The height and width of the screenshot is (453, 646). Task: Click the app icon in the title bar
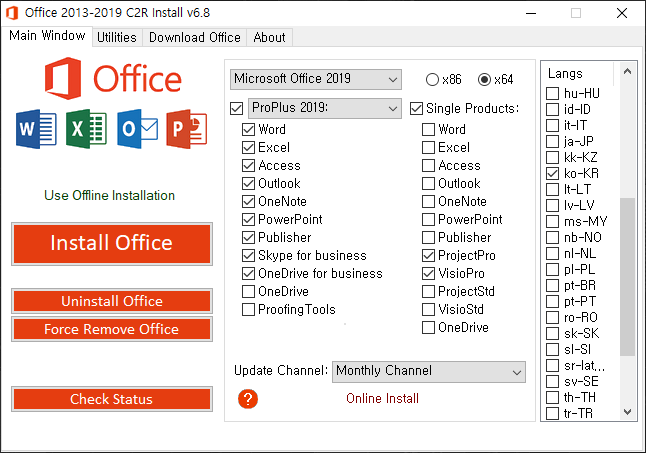tap(12, 13)
